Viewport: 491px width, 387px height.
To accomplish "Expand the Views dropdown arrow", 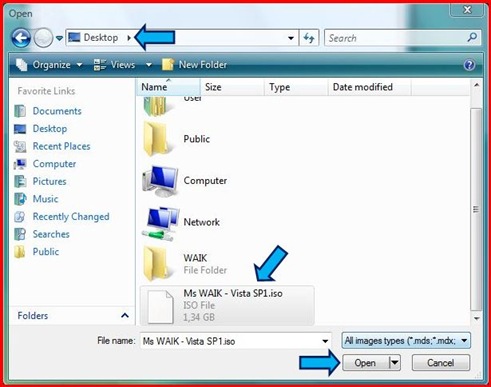I will tap(149, 65).
